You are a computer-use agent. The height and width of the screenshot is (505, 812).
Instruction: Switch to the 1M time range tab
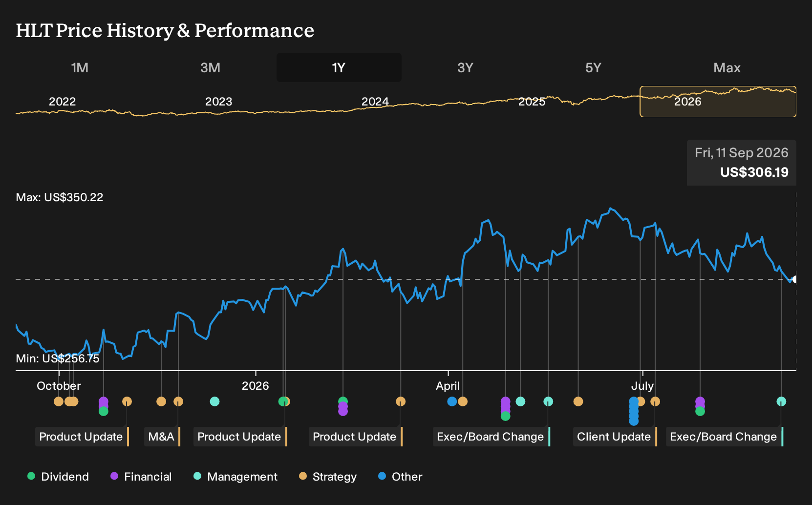[x=80, y=67]
